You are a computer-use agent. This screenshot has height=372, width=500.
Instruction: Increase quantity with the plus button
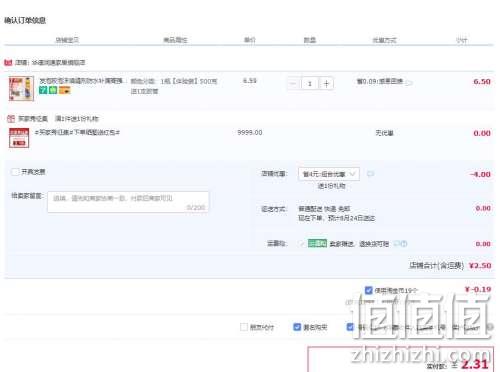pos(326,84)
